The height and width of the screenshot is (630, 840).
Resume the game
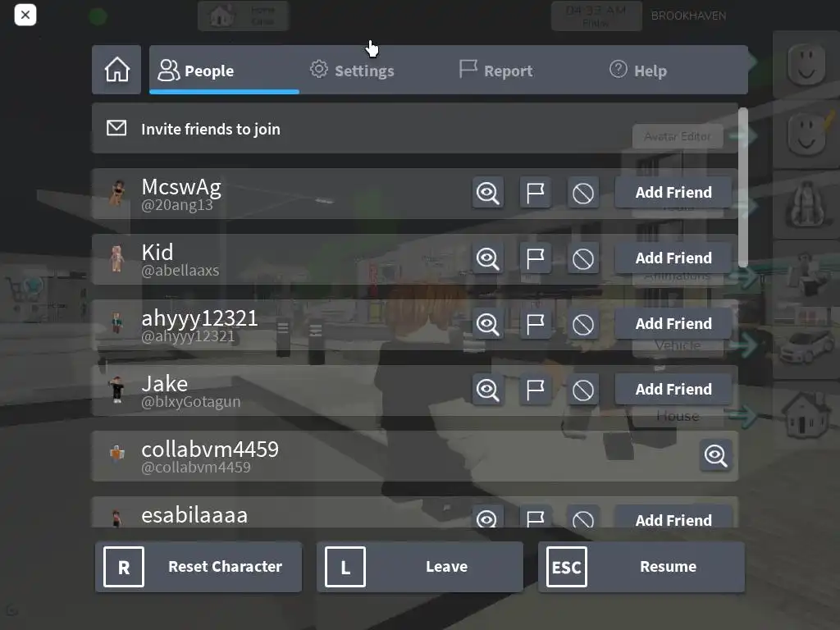coord(641,567)
